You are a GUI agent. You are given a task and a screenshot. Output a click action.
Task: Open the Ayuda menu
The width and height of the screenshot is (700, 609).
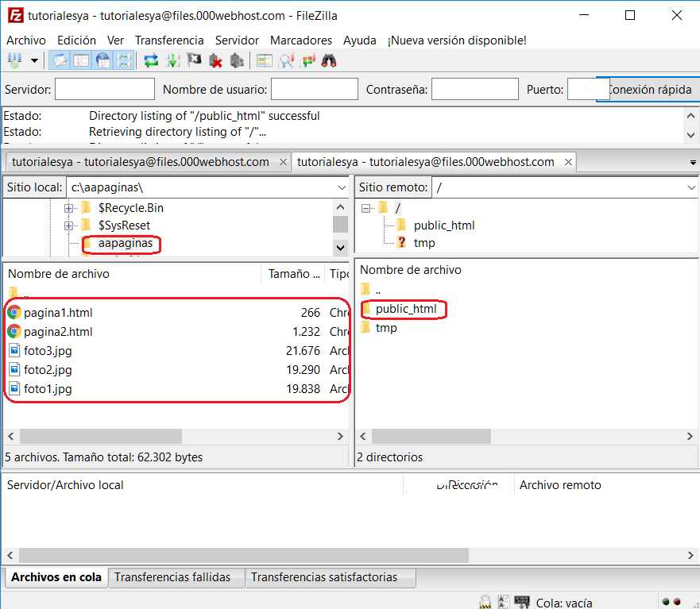pos(359,40)
